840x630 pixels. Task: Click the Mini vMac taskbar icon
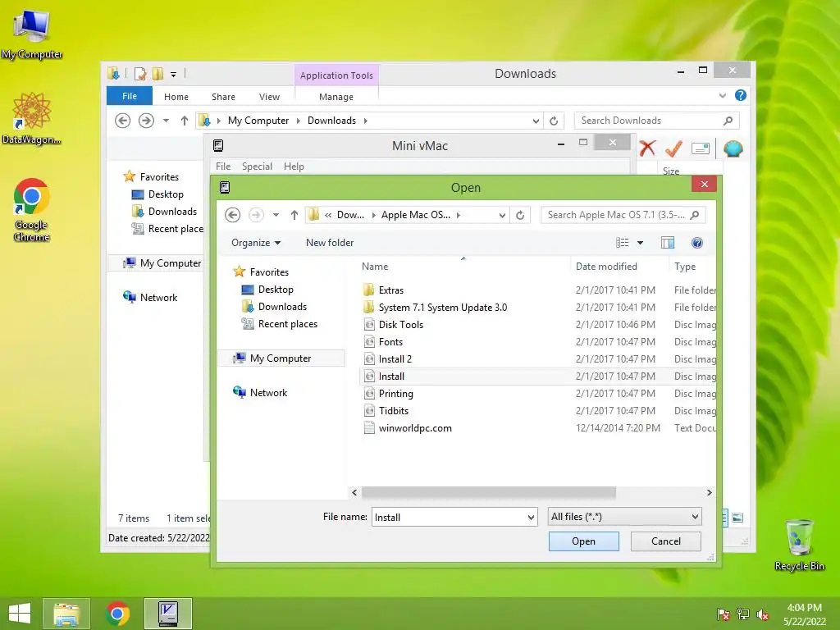(168, 614)
